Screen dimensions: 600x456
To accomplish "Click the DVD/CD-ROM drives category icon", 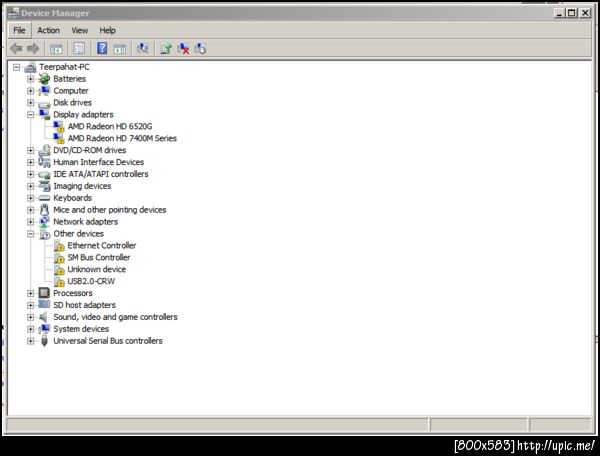I will click(x=44, y=150).
